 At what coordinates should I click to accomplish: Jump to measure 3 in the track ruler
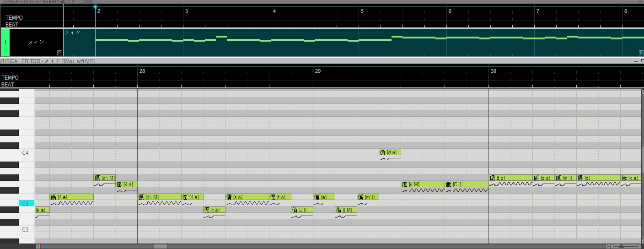click(x=186, y=11)
